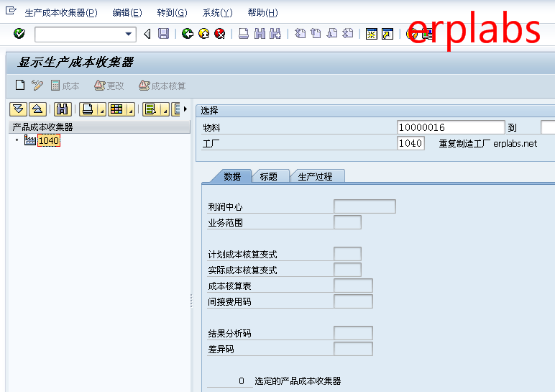Open the 生产成本收集器(P) menu
The image size is (555, 392).
[61, 13]
